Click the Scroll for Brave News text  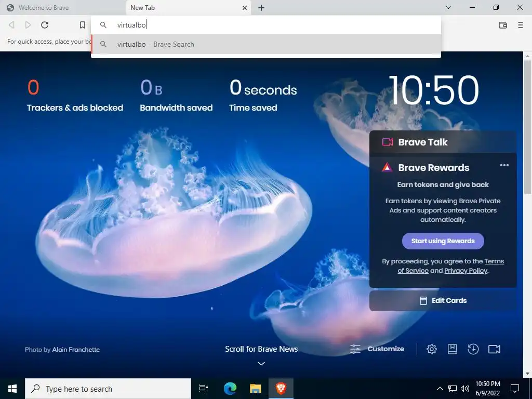point(261,349)
